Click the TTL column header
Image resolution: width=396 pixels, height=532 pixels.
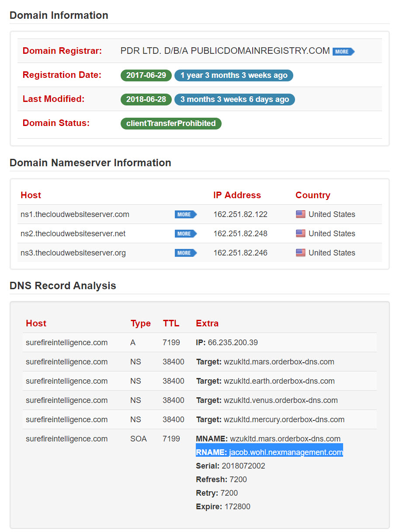tap(171, 323)
